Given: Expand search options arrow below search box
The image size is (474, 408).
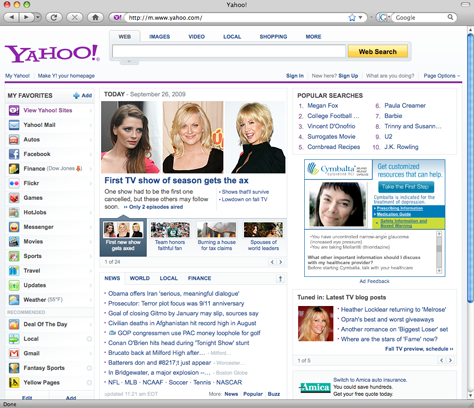Looking at the screenshot, I should [129, 62].
